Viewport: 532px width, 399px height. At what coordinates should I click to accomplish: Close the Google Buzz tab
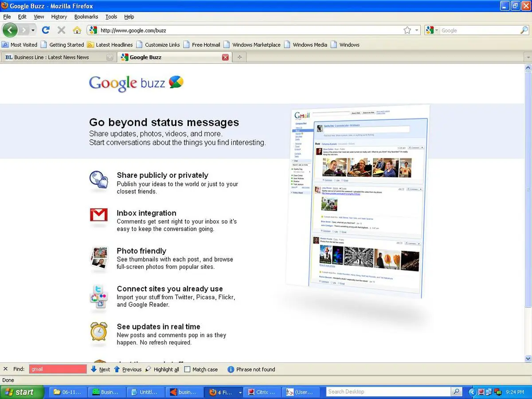click(x=225, y=57)
